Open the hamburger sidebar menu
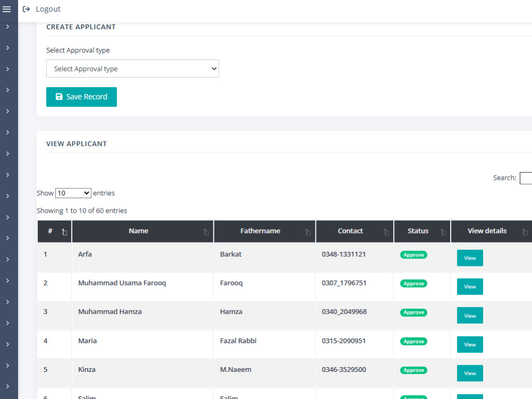The image size is (532, 399). (7, 9)
